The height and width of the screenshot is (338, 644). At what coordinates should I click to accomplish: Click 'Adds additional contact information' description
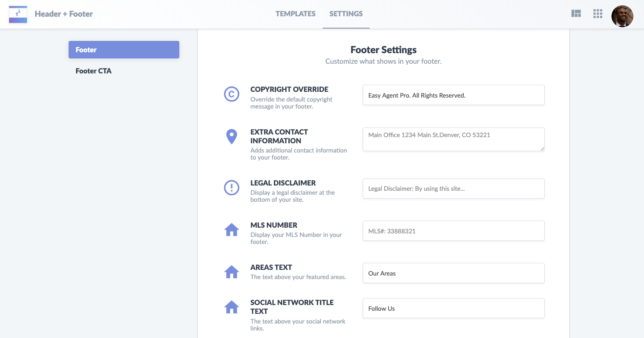(299, 154)
